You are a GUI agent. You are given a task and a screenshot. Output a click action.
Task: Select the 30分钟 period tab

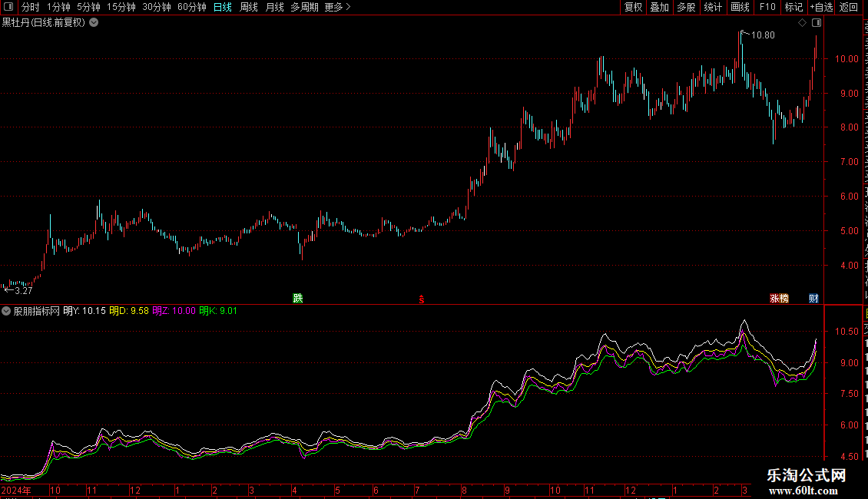pyautogui.click(x=157, y=7)
